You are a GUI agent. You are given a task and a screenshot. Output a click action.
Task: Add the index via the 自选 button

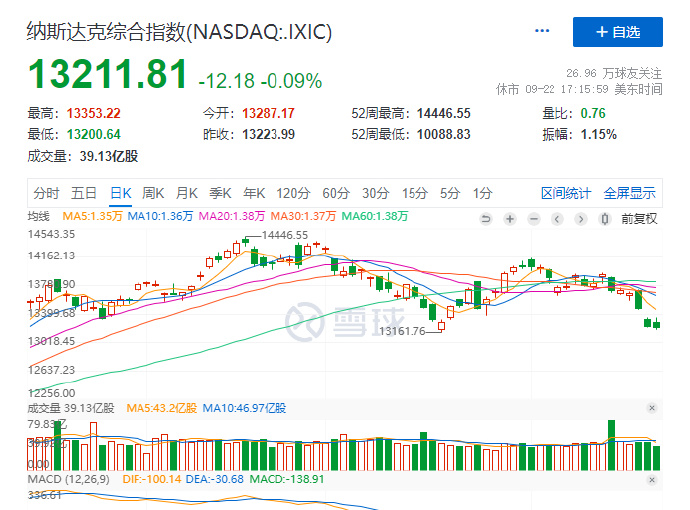coord(617,32)
